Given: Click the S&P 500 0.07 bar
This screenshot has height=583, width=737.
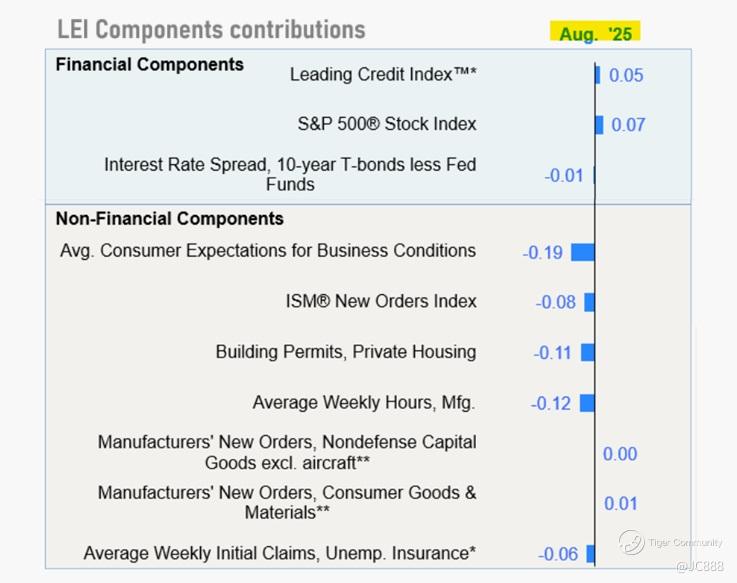Looking at the screenshot, I should pos(599,125).
